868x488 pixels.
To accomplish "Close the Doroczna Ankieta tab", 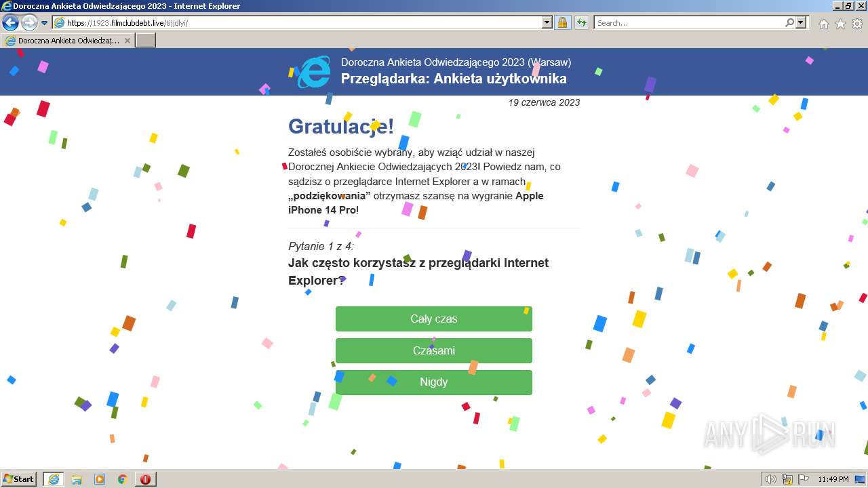I will (x=127, y=41).
